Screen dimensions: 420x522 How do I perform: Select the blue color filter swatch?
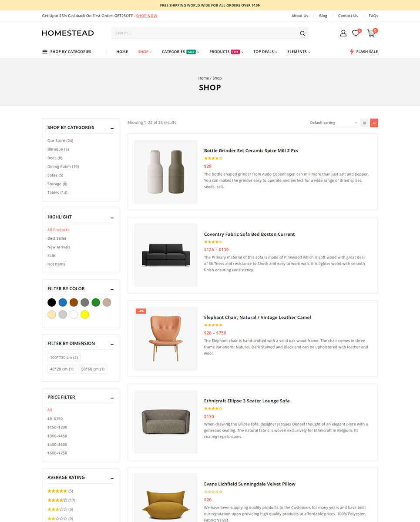pos(63,302)
